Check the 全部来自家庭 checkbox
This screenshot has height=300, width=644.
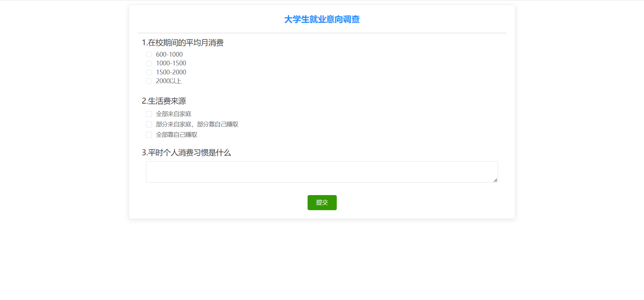pos(149,114)
